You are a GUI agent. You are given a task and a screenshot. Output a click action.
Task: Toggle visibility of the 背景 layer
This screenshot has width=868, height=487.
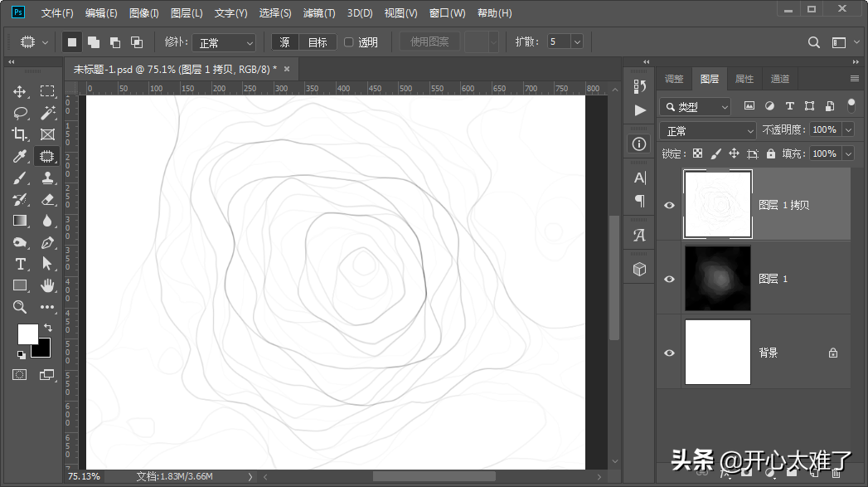[669, 353]
